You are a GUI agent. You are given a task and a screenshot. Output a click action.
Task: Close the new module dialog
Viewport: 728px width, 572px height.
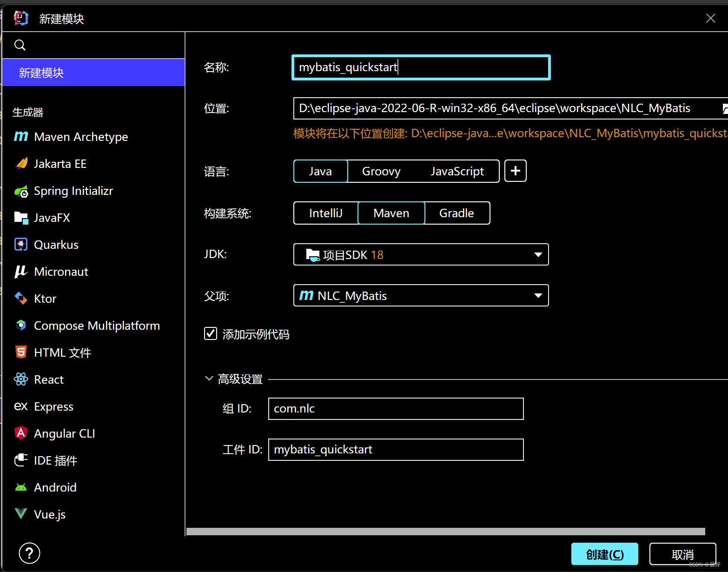tap(710, 18)
